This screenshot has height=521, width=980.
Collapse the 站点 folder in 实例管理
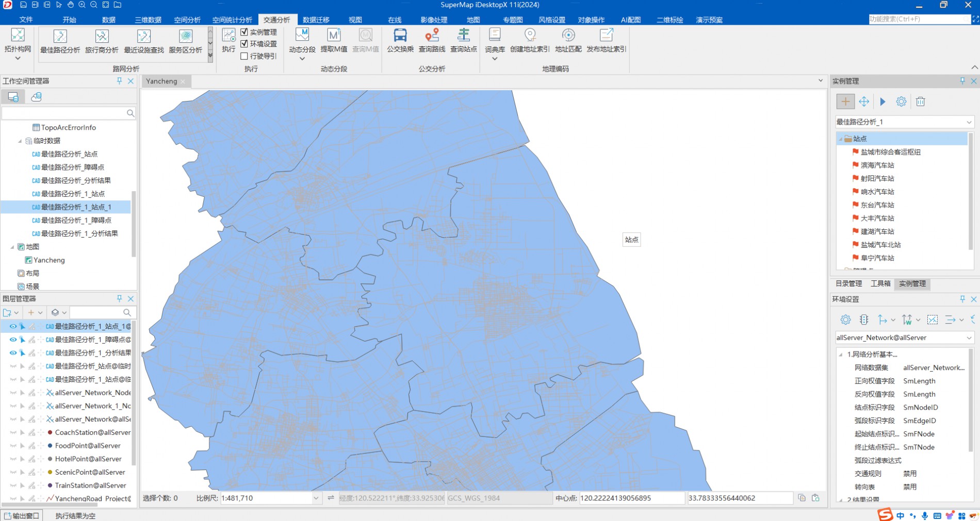coord(841,139)
